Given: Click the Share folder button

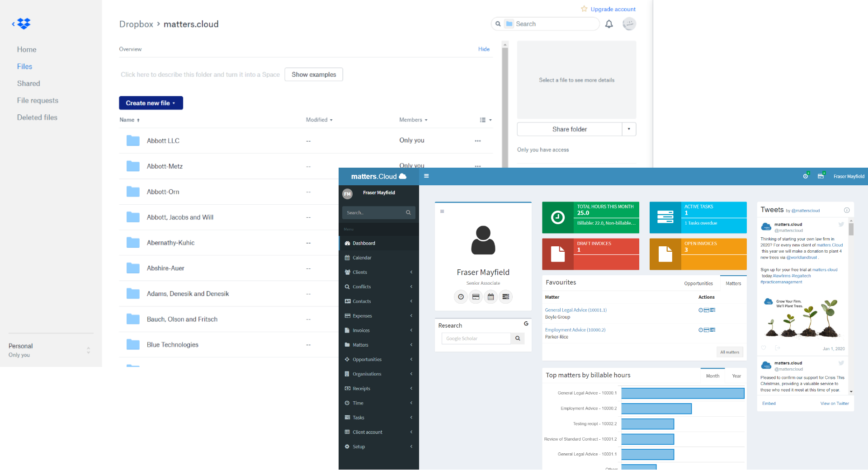Looking at the screenshot, I should tap(570, 129).
